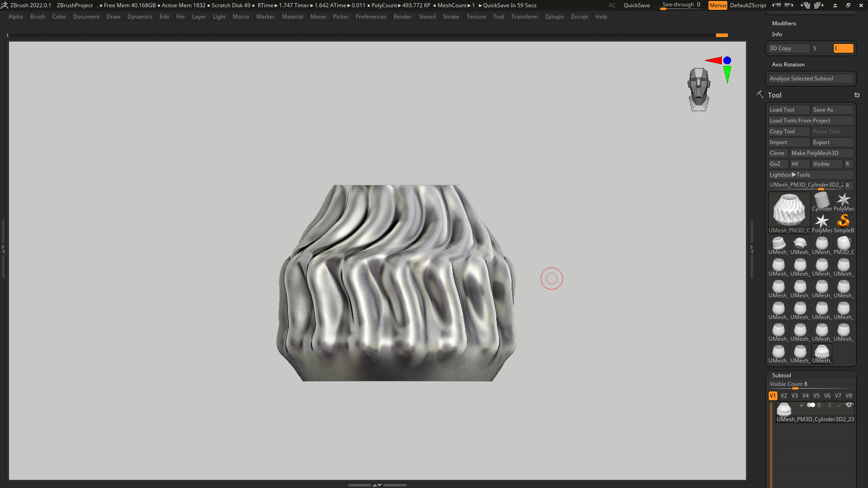Select the Cylinder3D primitive tool thumbnail
The width and height of the screenshot is (868, 488).
point(822,202)
